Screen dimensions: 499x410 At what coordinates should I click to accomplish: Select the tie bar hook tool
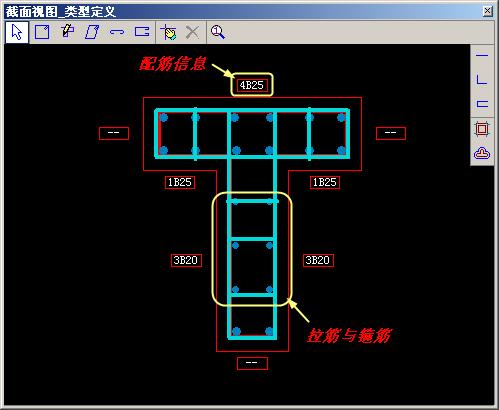(117, 32)
